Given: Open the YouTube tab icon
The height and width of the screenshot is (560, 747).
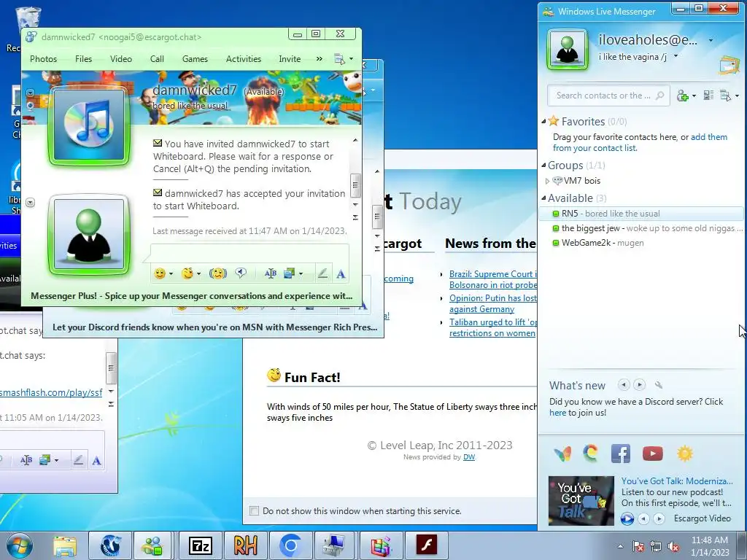Looking at the screenshot, I should tap(653, 454).
